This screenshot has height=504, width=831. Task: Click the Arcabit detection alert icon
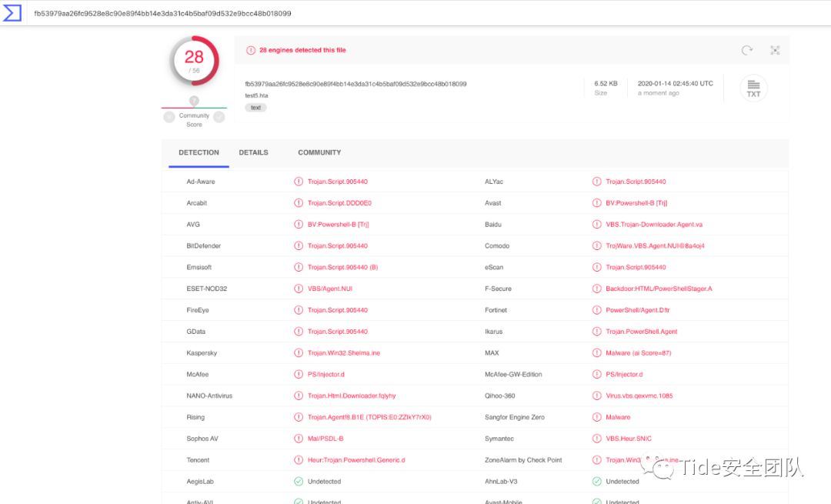(299, 203)
